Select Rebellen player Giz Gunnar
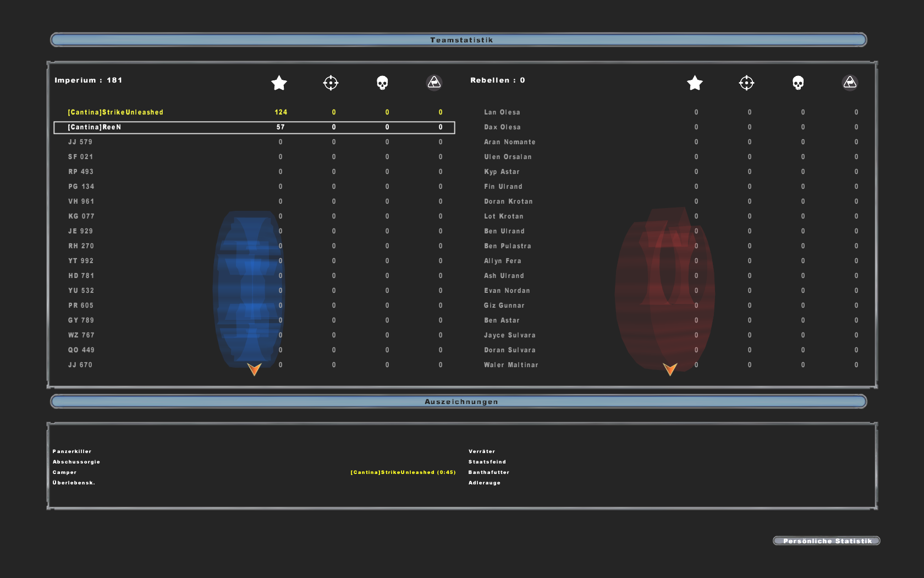 click(x=504, y=306)
